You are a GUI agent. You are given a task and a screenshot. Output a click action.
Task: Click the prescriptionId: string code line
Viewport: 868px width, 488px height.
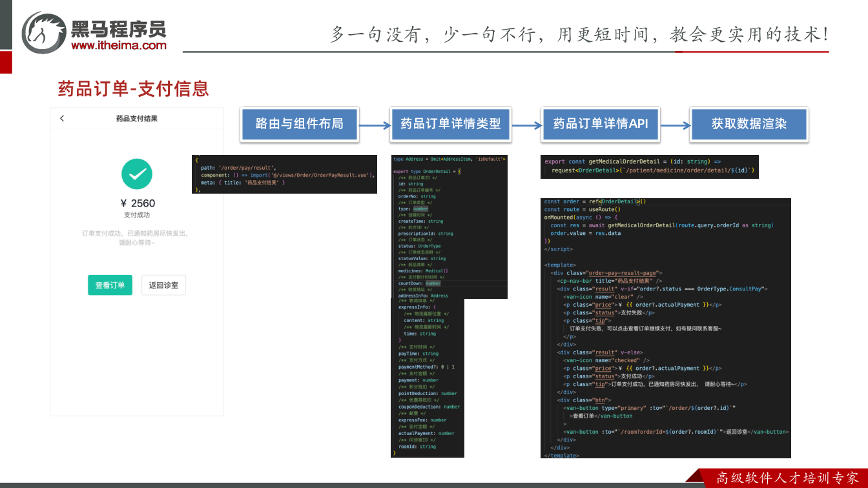point(426,234)
